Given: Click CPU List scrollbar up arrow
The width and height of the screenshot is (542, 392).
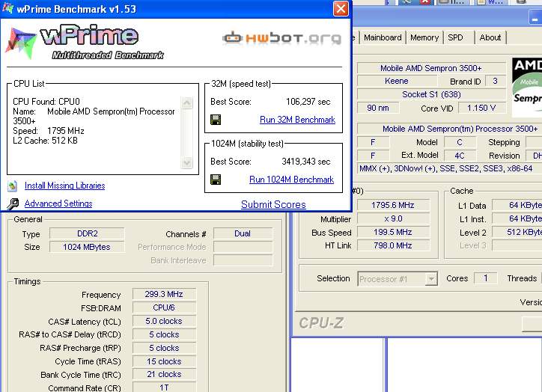Looking at the screenshot, I should pyautogui.click(x=186, y=102).
